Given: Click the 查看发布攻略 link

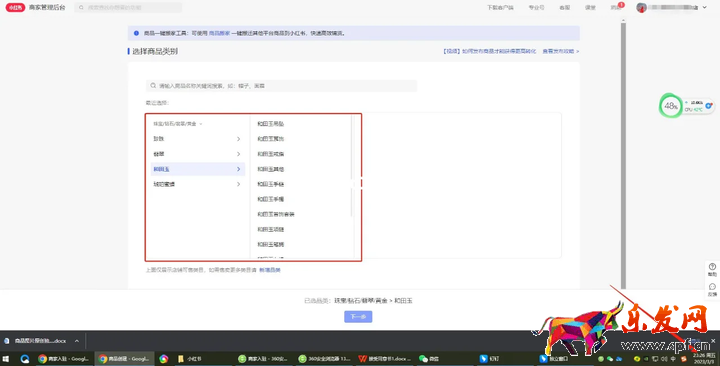Looking at the screenshot, I should click(561, 51).
